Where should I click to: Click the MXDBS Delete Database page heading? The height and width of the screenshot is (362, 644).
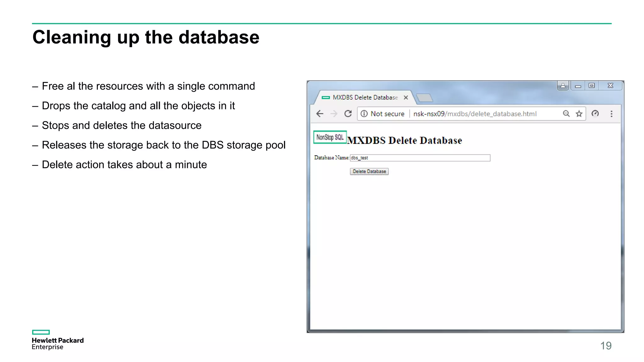[x=405, y=140]
